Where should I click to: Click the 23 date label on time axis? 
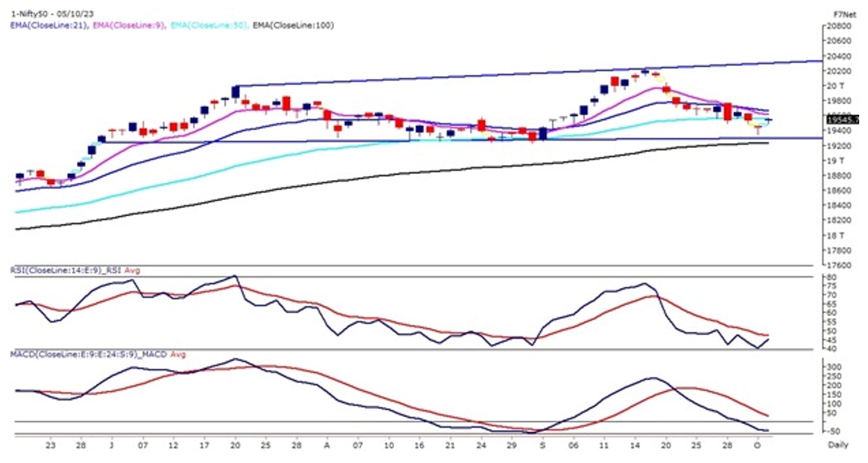tap(51, 445)
